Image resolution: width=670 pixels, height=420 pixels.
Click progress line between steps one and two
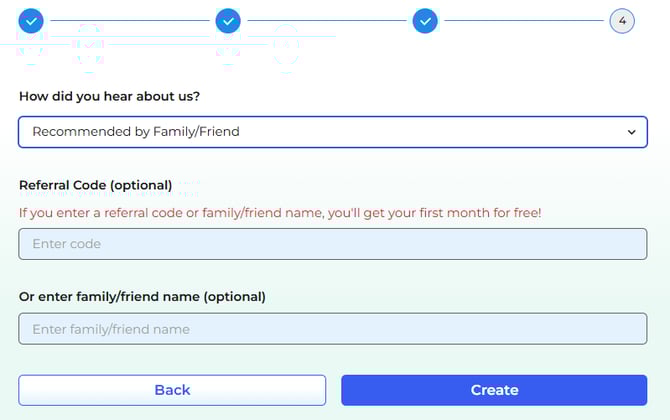(129, 20)
